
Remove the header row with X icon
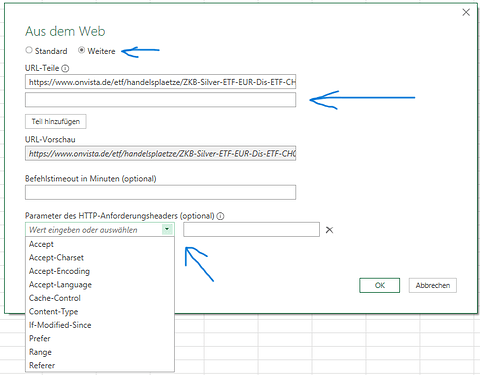coord(329,230)
